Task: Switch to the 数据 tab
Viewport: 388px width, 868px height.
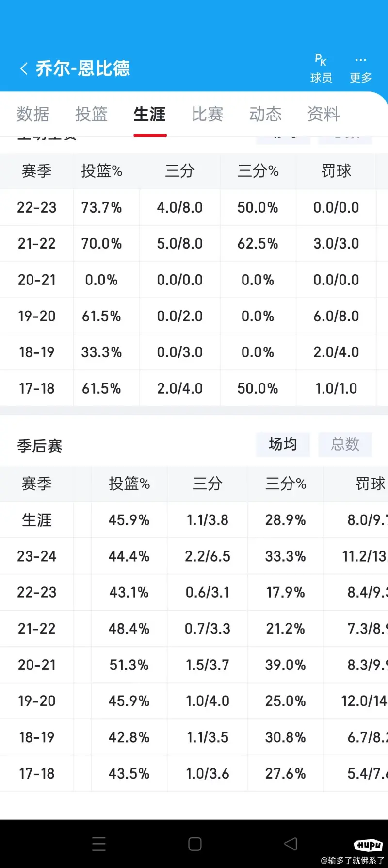Action: click(x=33, y=114)
